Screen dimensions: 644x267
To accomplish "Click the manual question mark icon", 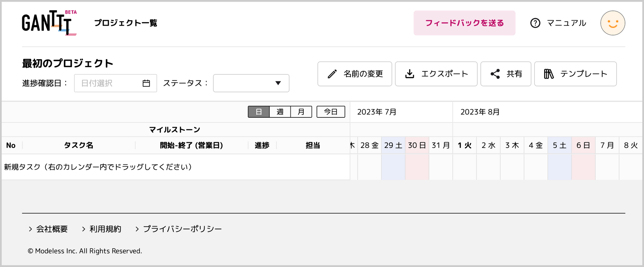I will click(535, 23).
